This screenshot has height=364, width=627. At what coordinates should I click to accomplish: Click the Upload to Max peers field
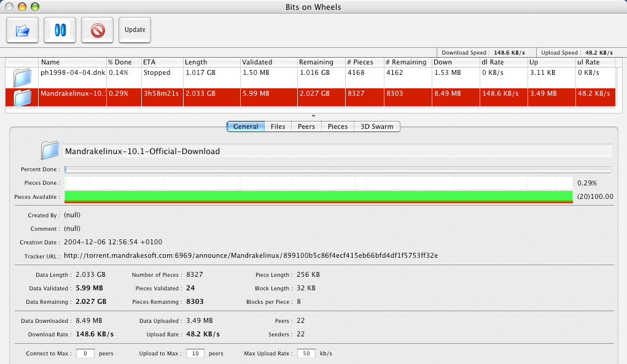coord(195,353)
